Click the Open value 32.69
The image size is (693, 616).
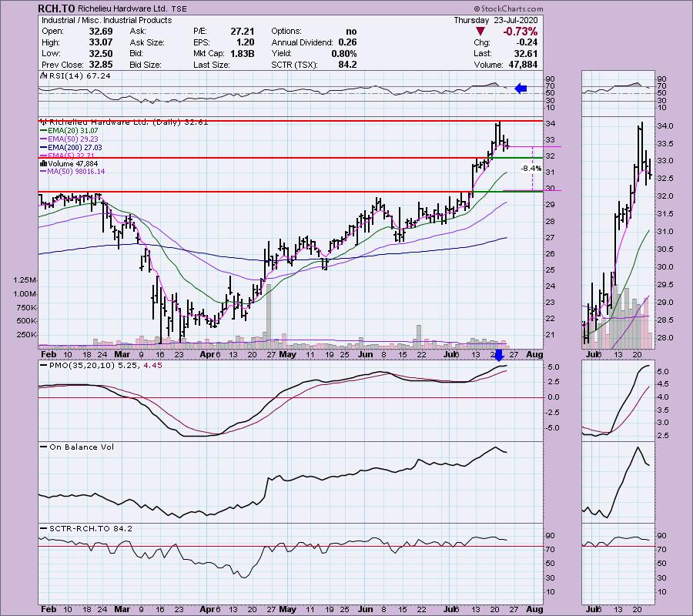coord(101,32)
